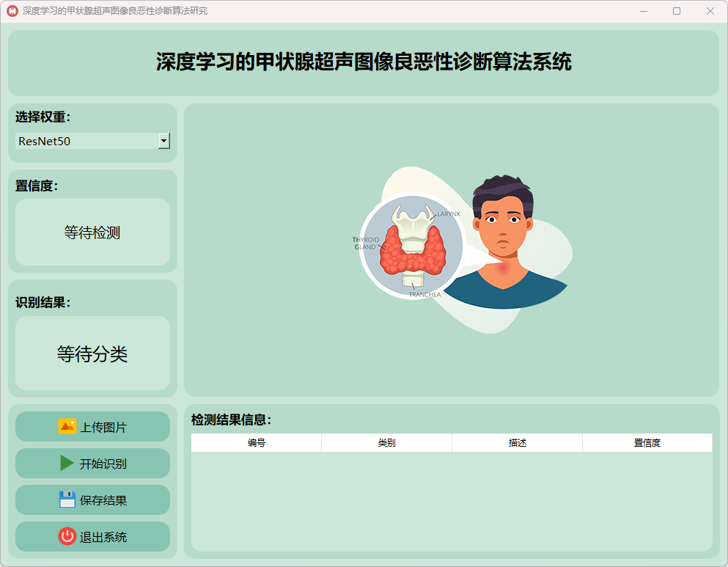
Task: Click the empty detection results table body
Action: (451, 500)
